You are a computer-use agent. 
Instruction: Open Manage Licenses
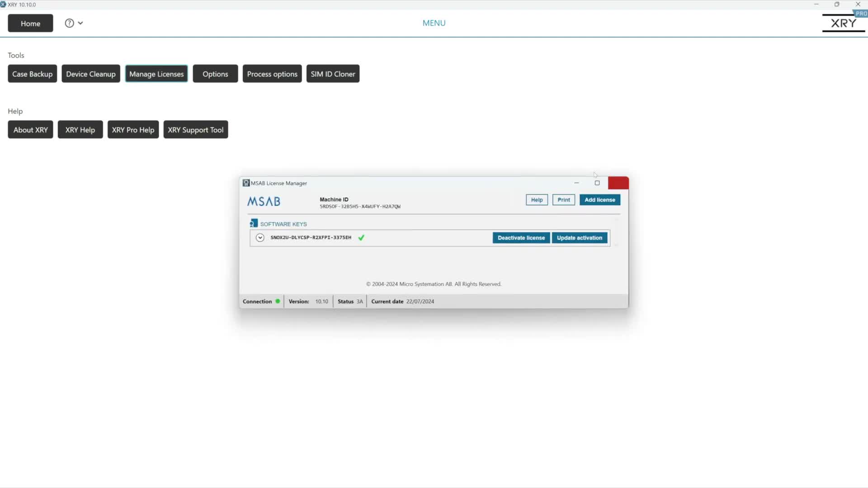[x=156, y=74]
